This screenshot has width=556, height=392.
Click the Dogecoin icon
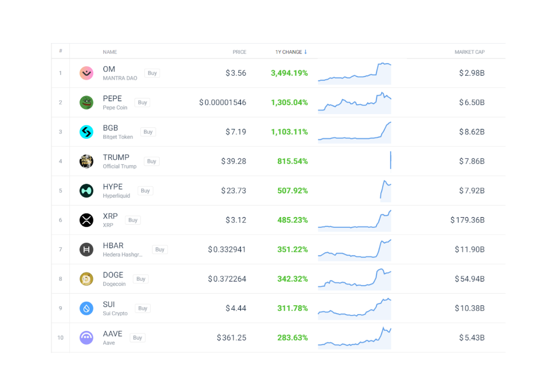86,279
